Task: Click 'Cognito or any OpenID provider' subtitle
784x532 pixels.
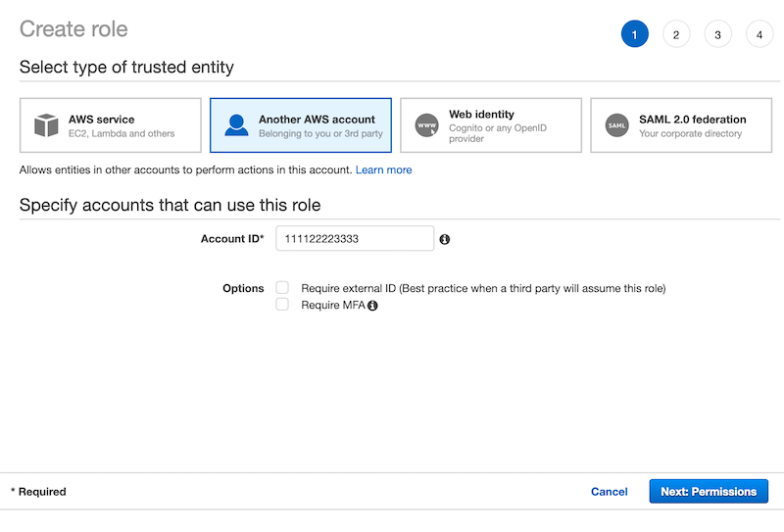Action: [x=498, y=133]
